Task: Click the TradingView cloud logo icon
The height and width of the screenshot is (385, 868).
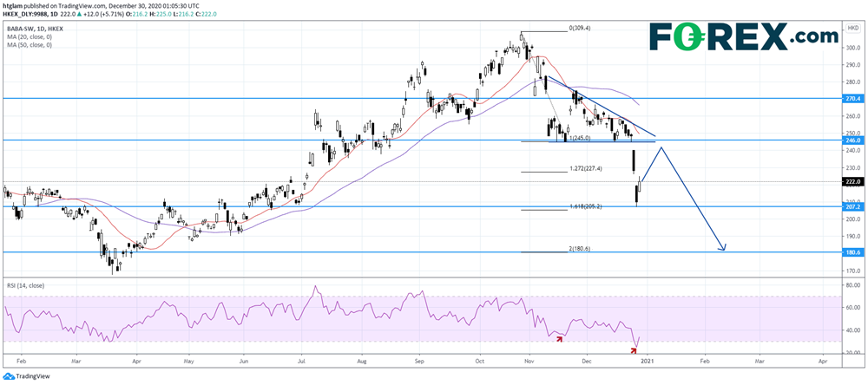Action: click(10, 377)
